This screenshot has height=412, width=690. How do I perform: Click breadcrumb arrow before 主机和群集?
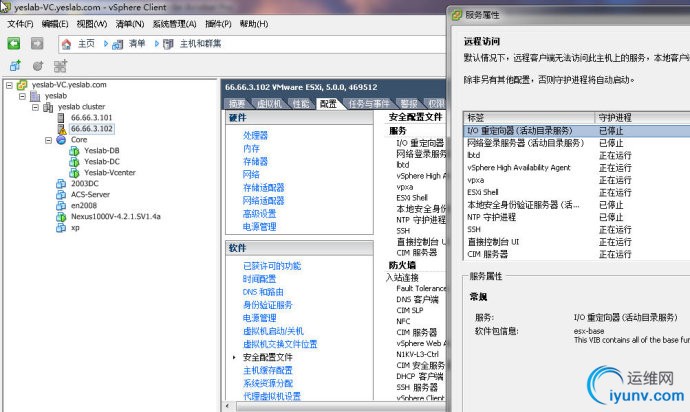157,44
